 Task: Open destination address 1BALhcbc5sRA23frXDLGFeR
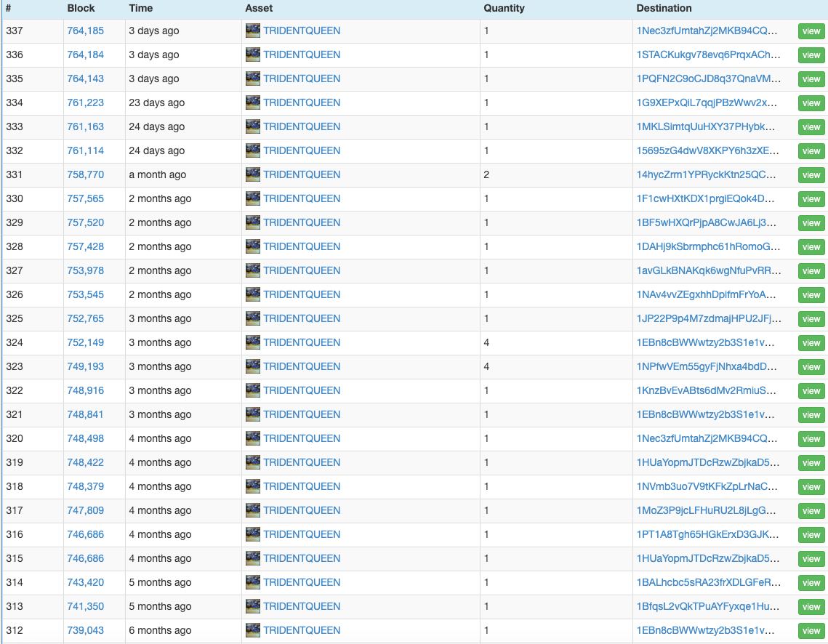[708, 582]
